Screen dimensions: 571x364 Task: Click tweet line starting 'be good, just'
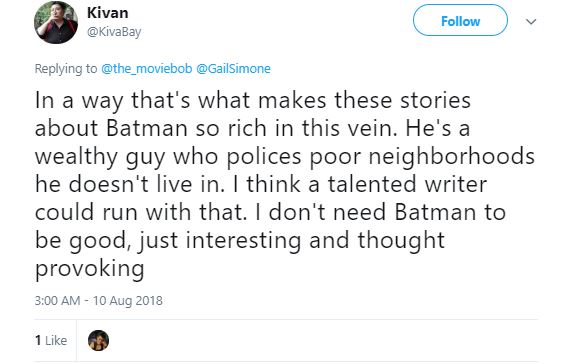click(240, 241)
